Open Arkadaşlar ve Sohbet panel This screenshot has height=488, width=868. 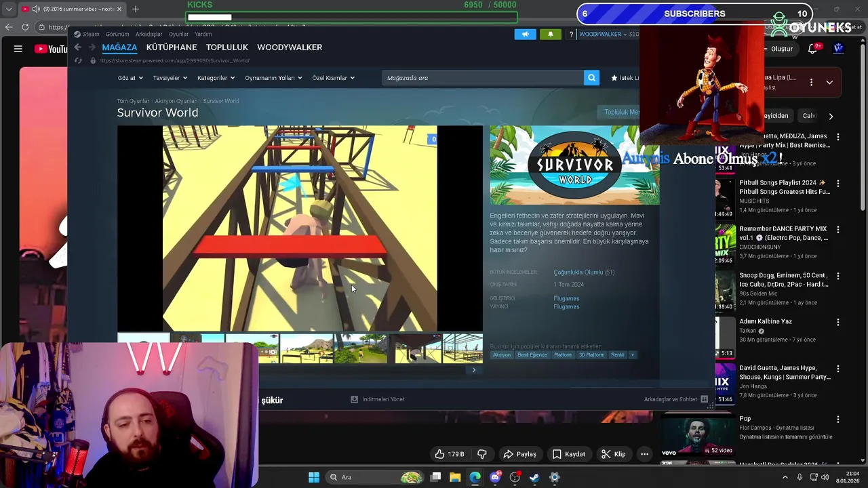tap(675, 399)
